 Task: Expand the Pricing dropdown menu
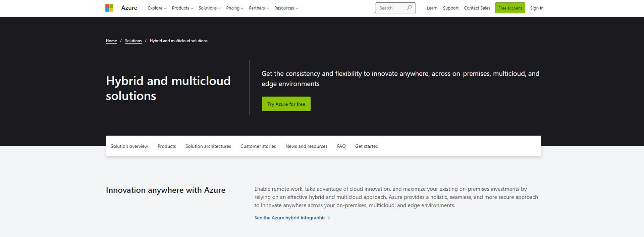point(235,8)
